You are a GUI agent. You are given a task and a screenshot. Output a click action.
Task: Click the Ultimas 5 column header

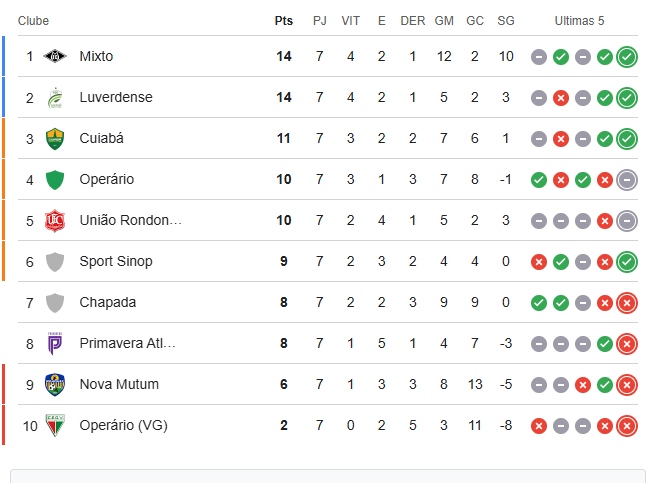(579, 21)
